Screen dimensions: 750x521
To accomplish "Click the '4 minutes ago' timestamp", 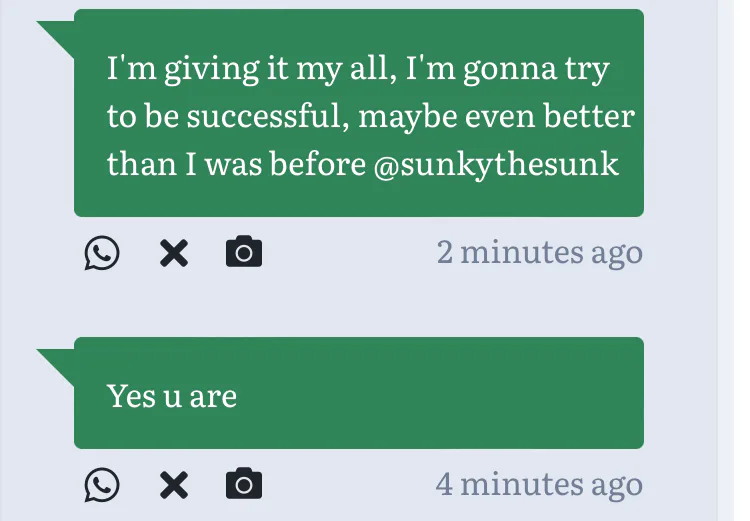I will pos(539,484).
